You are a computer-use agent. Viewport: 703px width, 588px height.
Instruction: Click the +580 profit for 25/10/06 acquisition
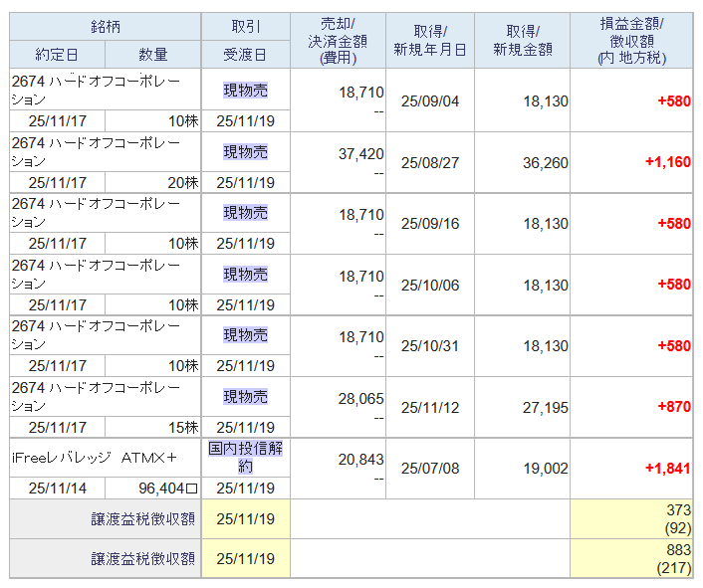674,285
